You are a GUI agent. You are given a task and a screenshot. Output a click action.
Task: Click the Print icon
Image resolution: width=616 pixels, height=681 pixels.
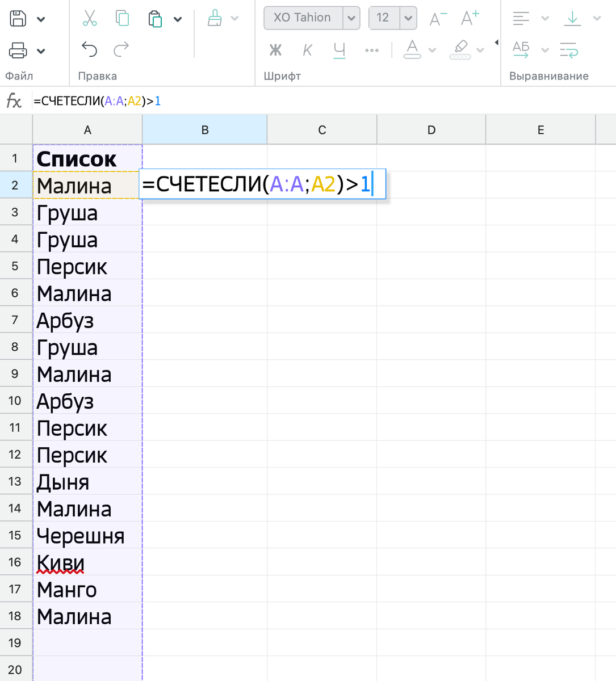tap(18, 51)
